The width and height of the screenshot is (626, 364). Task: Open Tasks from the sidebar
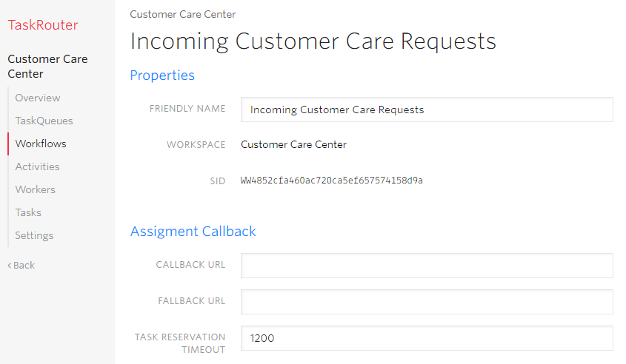pos(28,212)
